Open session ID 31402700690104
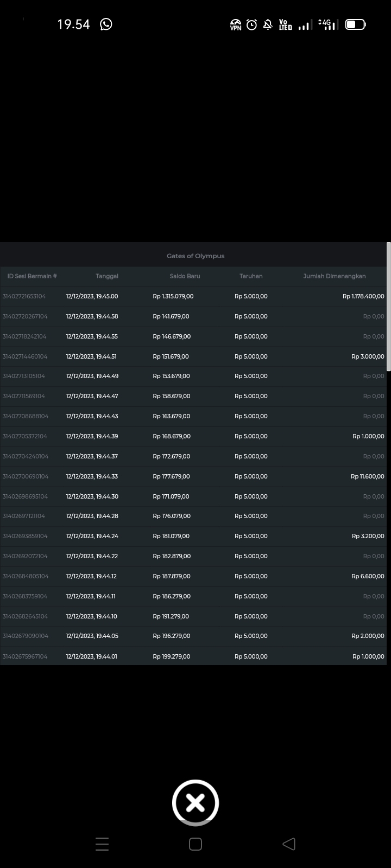The image size is (391, 868). 26,476
